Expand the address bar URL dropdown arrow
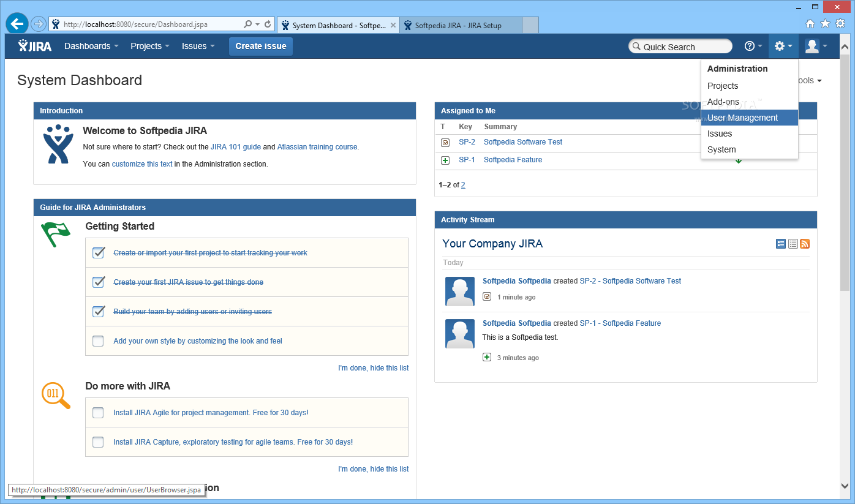The height and width of the screenshot is (504, 855). click(x=258, y=24)
